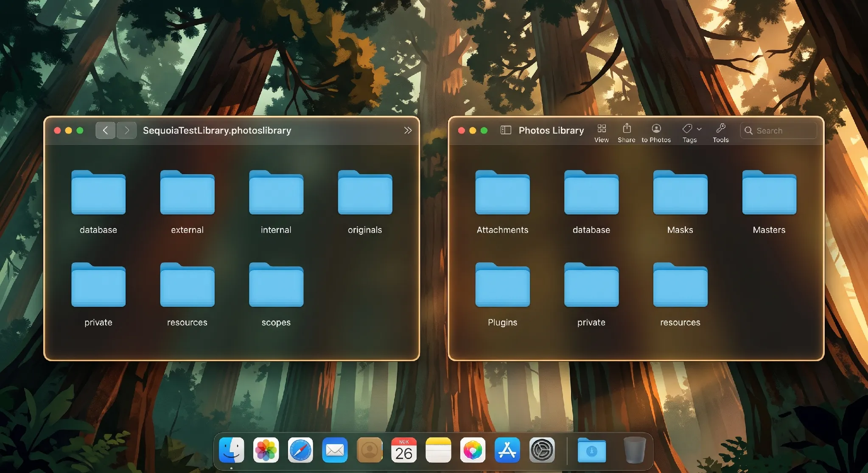This screenshot has height=473, width=868.
Task: Open the Attachments folder
Action: [502, 192]
